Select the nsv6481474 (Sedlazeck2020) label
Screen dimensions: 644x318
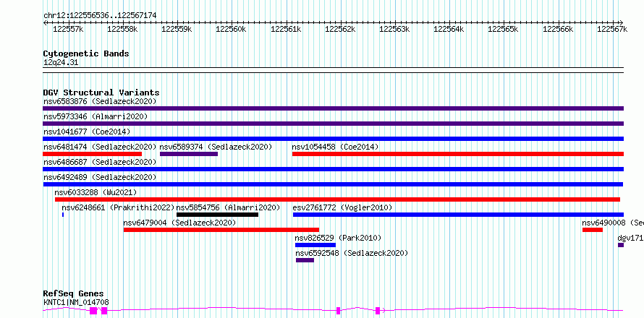[100, 147]
